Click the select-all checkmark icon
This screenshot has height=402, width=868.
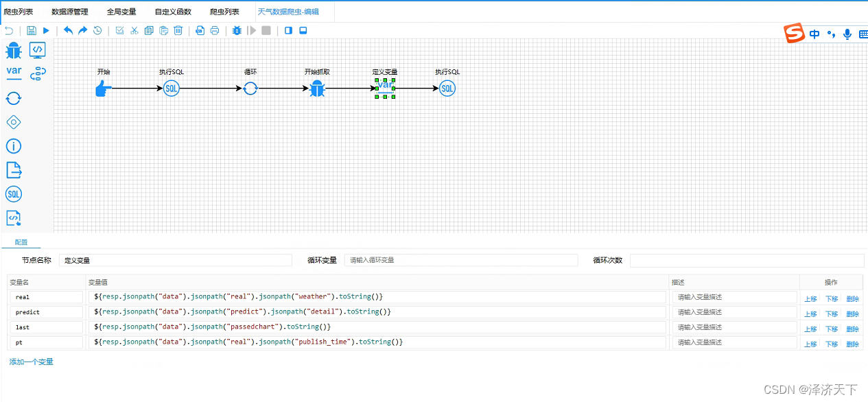119,31
